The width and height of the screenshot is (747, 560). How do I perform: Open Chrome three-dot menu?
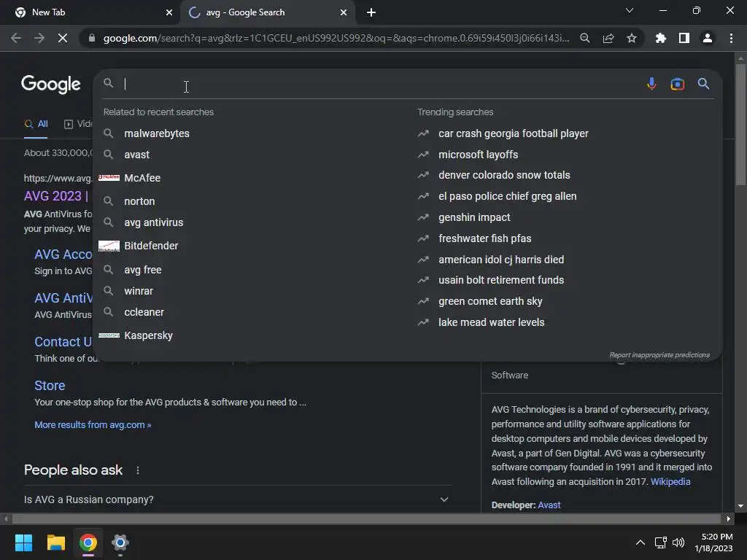pyautogui.click(x=731, y=38)
